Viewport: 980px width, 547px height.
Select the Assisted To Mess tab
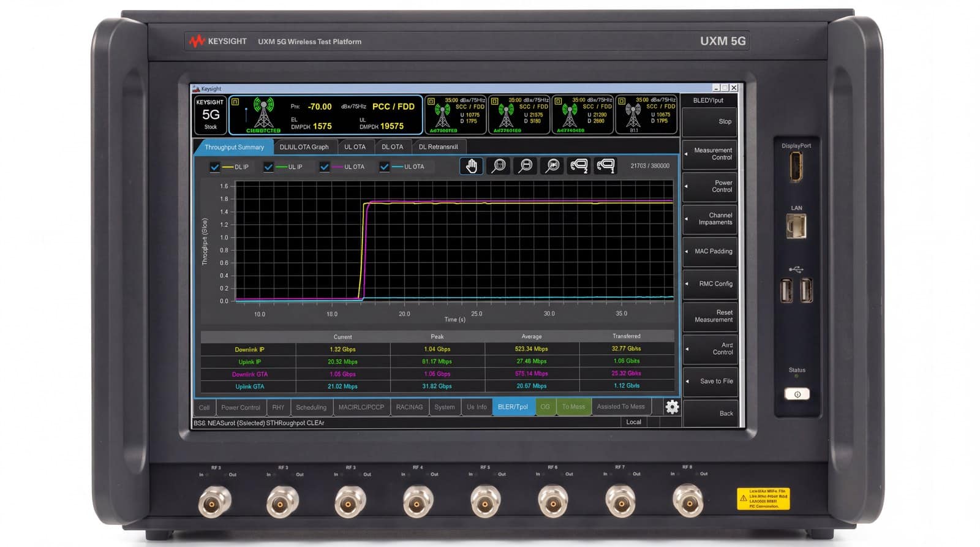(620, 407)
